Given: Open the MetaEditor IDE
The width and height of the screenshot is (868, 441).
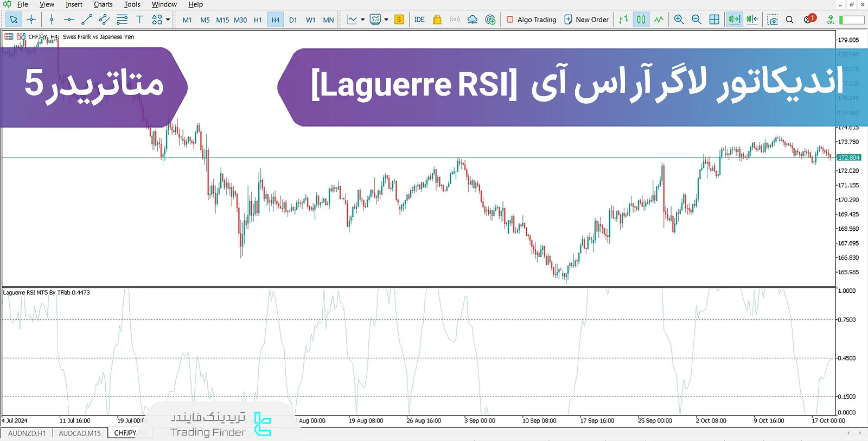Looking at the screenshot, I should pyautogui.click(x=419, y=20).
